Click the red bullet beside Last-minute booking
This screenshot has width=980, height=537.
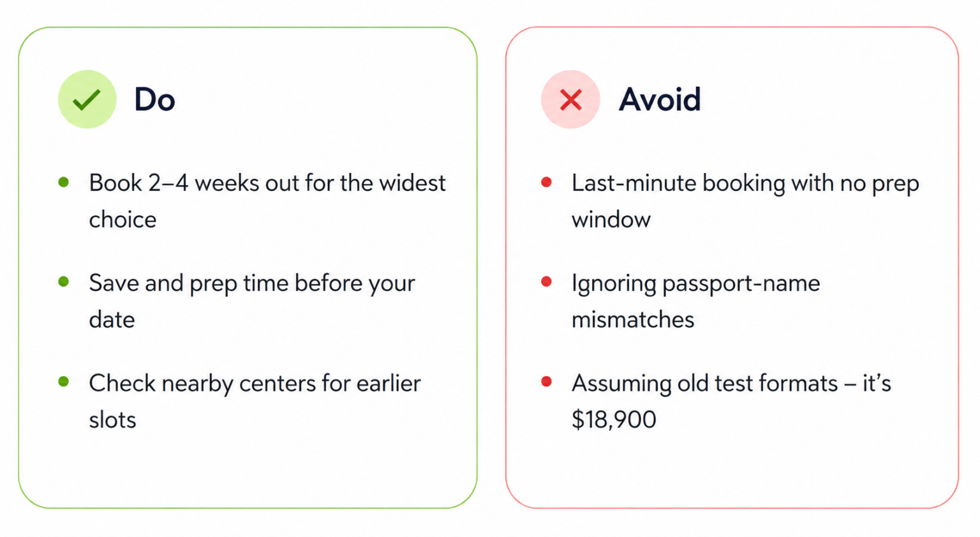click(x=546, y=182)
